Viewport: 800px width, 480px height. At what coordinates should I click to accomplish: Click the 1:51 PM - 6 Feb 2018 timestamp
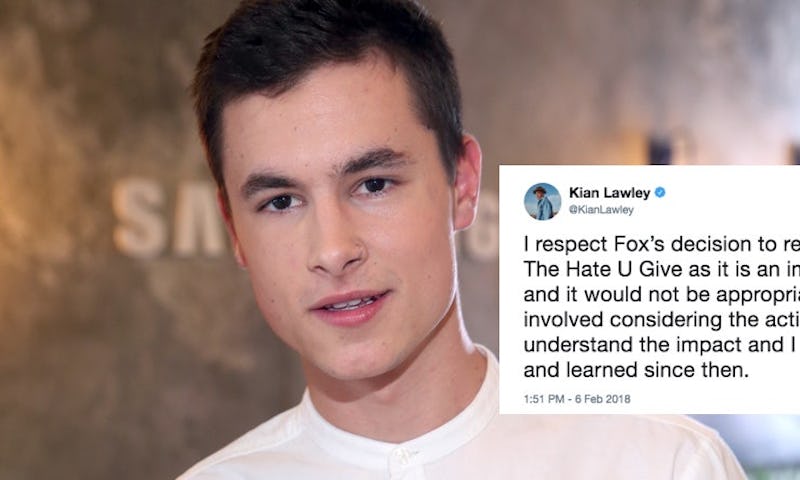point(577,399)
